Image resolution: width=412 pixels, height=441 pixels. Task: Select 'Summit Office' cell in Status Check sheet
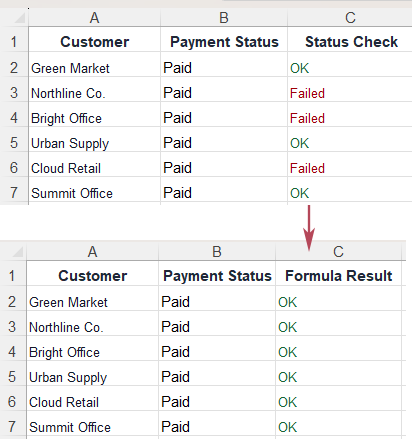(x=94, y=189)
